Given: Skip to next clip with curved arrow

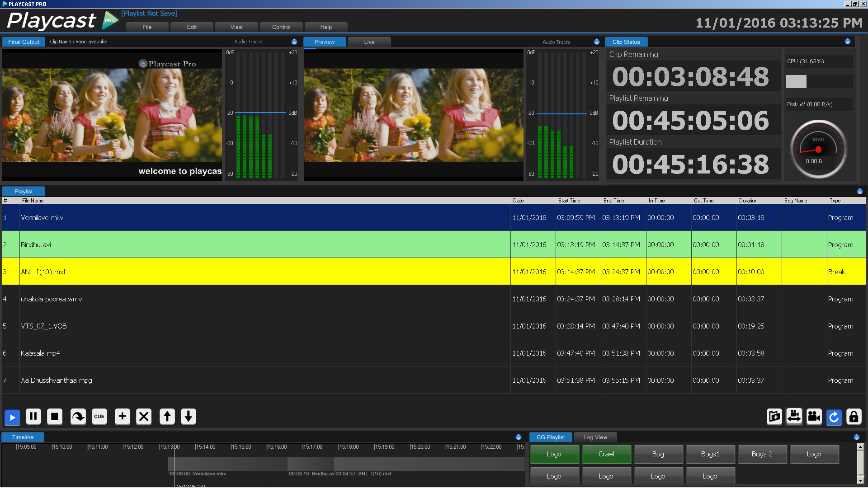Looking at the screenshot, I should pyautogui.click(x=78, y=417).
